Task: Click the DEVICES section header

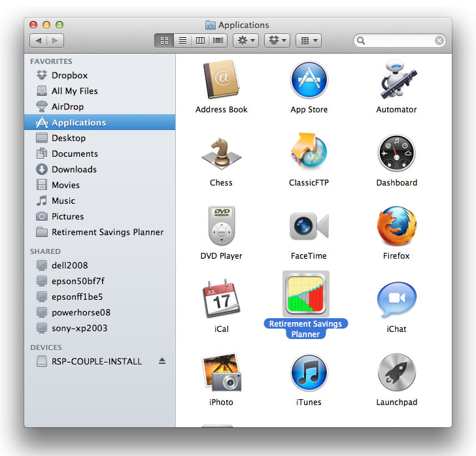Action: pos(46,348)
